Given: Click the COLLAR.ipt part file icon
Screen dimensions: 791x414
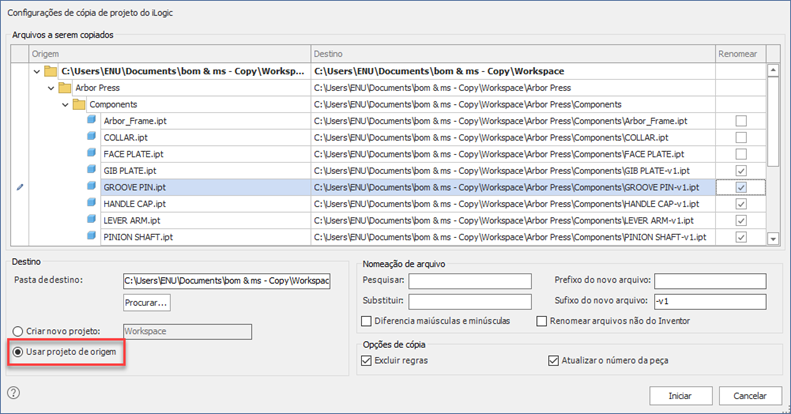Looking at the screenshot, I should (93, 137).
